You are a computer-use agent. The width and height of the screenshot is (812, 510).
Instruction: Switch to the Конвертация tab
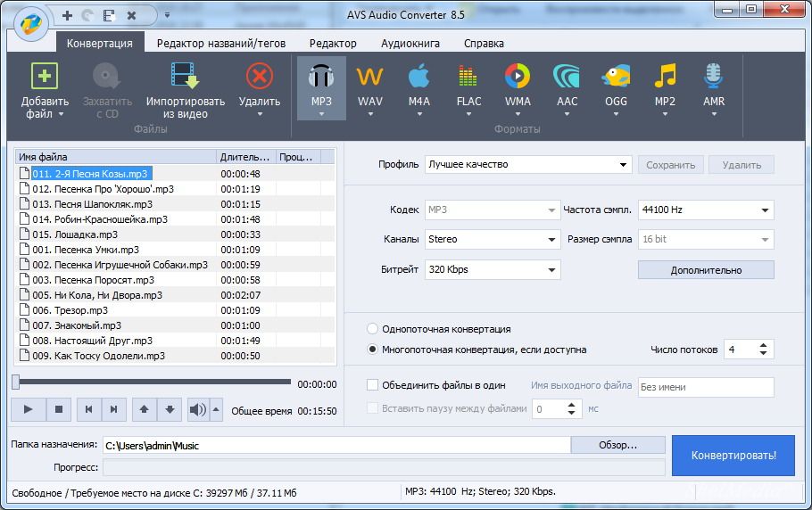tap(99, 44)
